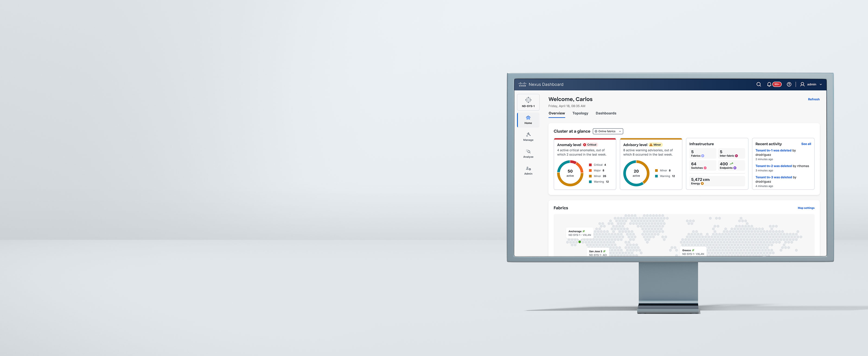Expand the Online fabrics dropdown
The height and width of the screenshot is (356, 868).
point(608,131)
